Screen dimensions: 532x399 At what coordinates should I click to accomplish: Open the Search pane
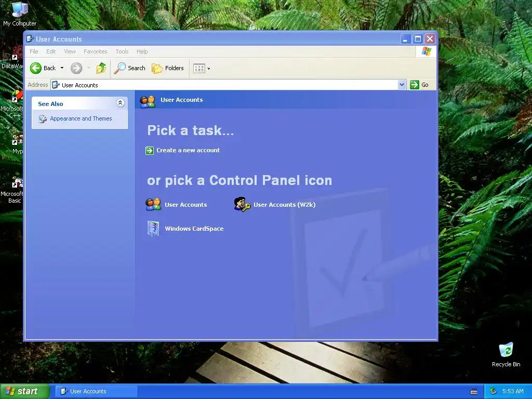coord(129,68)
